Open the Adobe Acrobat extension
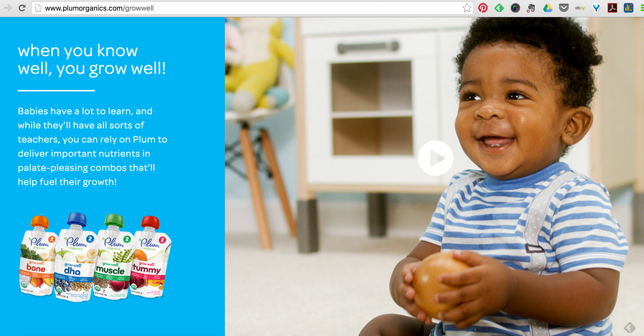The image size is (644, 336). coord(612,8)
